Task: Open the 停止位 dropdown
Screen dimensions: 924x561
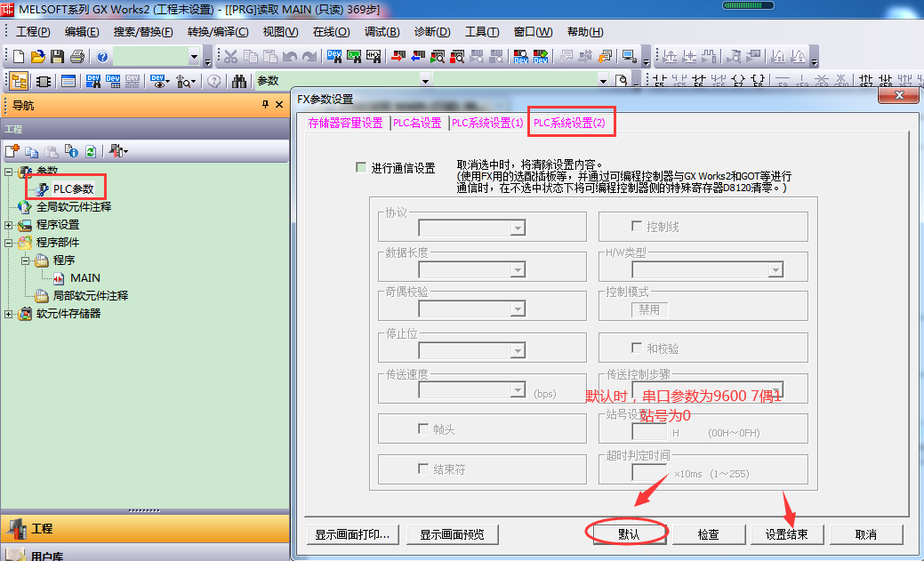Action: (518, 350)
